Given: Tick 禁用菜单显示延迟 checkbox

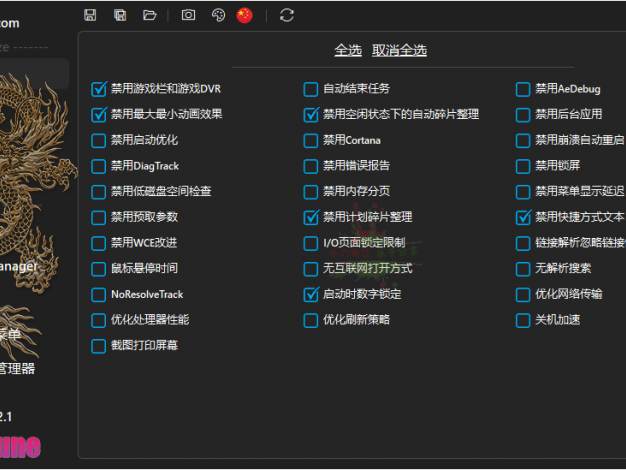Looking at the screenshot, I should (523, 192).
